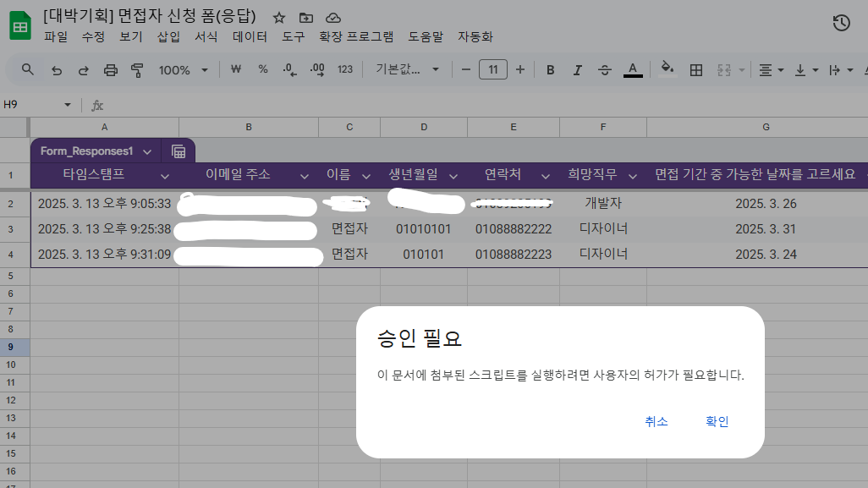Screen dimensions: 868x488
Task: Select cell with 01088882223
Action: coord(514,255)
